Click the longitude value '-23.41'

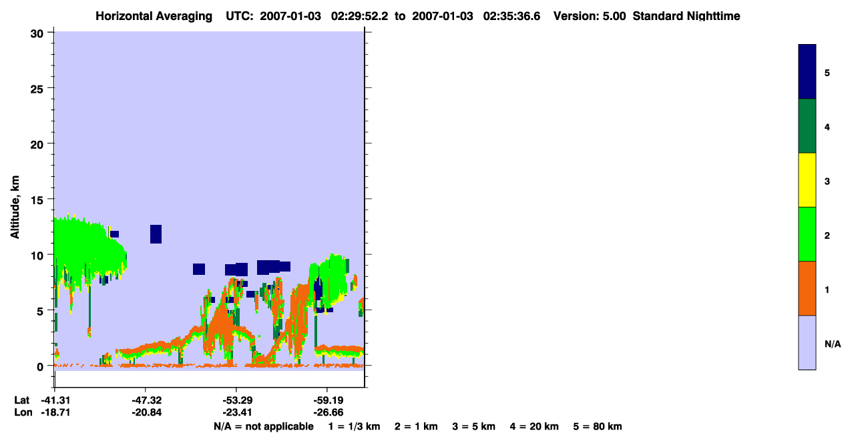click(x=236, y=412)
